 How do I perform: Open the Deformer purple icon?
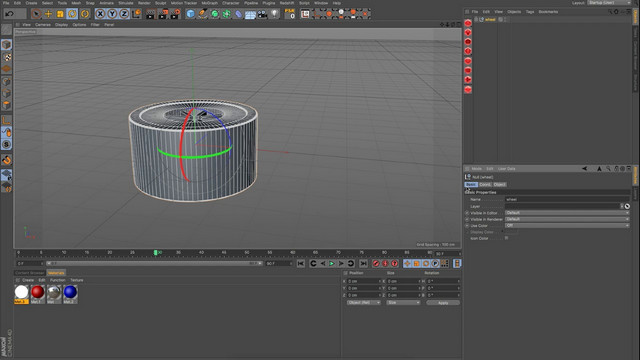click(x=238, y=14)
